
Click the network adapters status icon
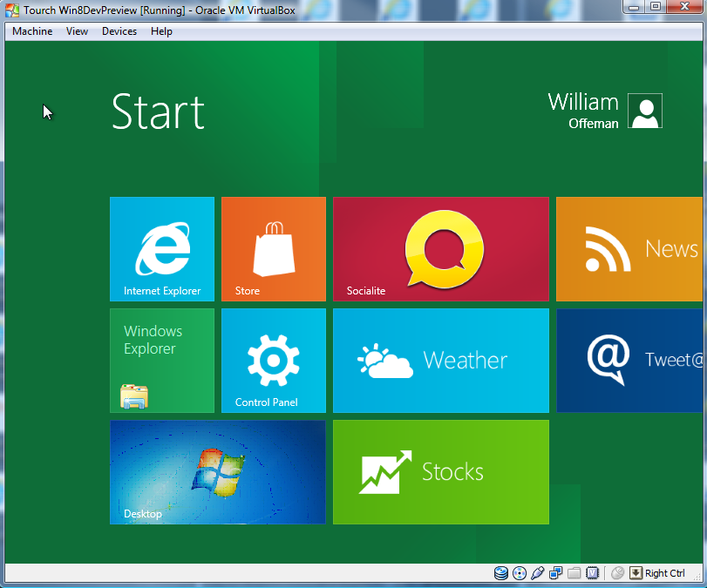[555, 573]
